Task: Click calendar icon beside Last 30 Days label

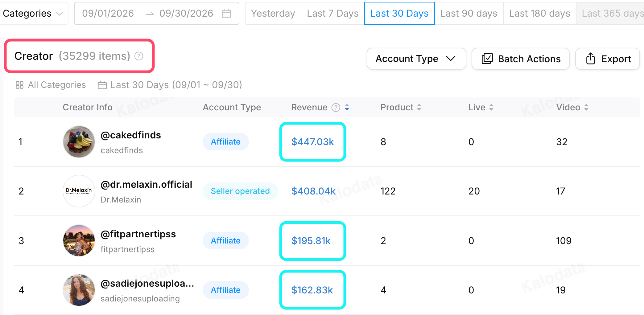Action: pyautogui.click(x=102, y=85)
